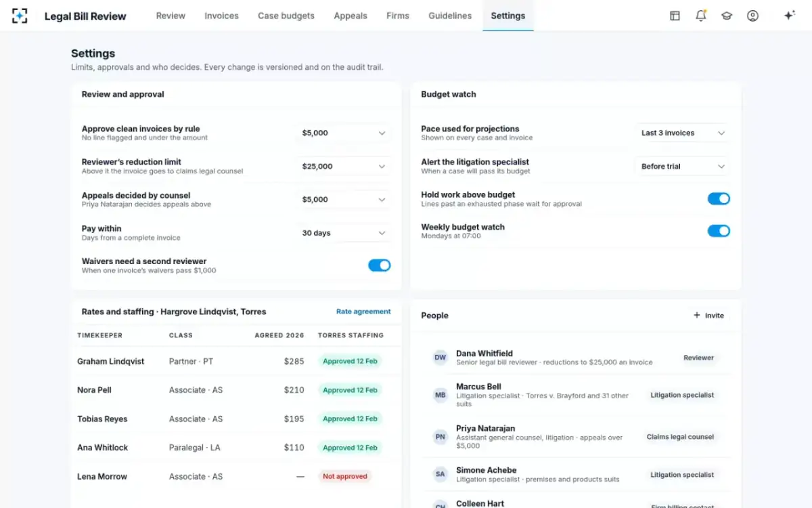
Task: Open notifications bell
Action: (x=701, y=16)
